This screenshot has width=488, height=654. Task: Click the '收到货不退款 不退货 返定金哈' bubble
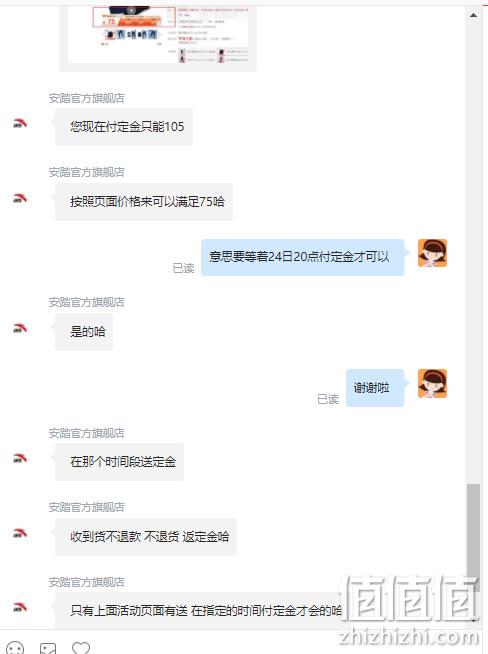click(x=146, y=537)
